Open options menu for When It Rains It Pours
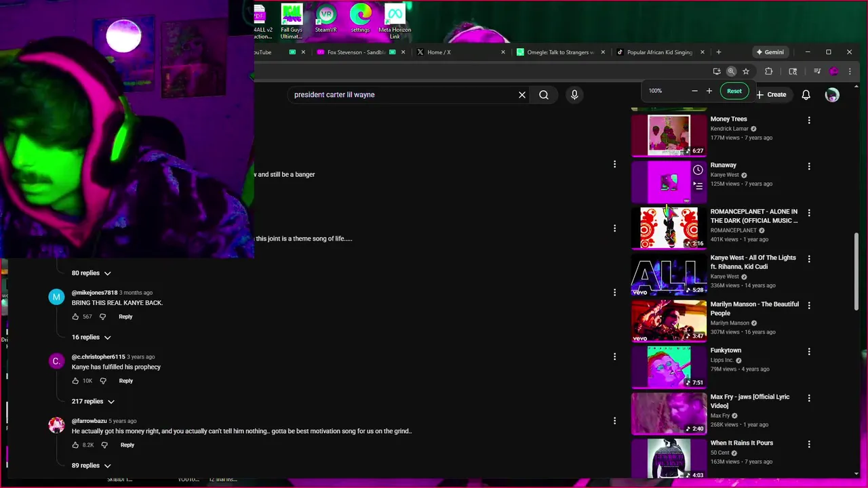The image size is (868, 488). tap(809, 444)
